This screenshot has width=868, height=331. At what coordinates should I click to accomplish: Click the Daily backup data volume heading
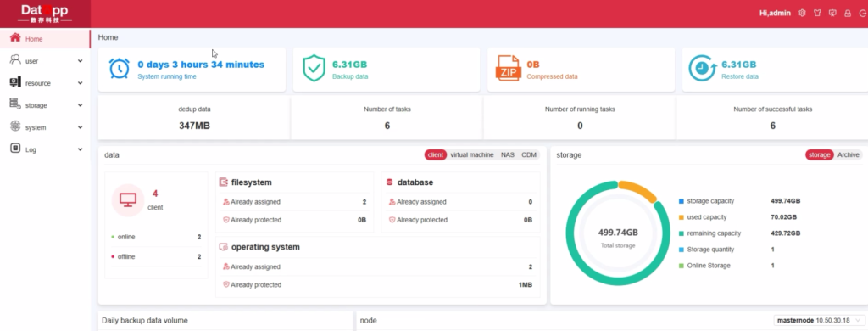click(x=144, y=321)
